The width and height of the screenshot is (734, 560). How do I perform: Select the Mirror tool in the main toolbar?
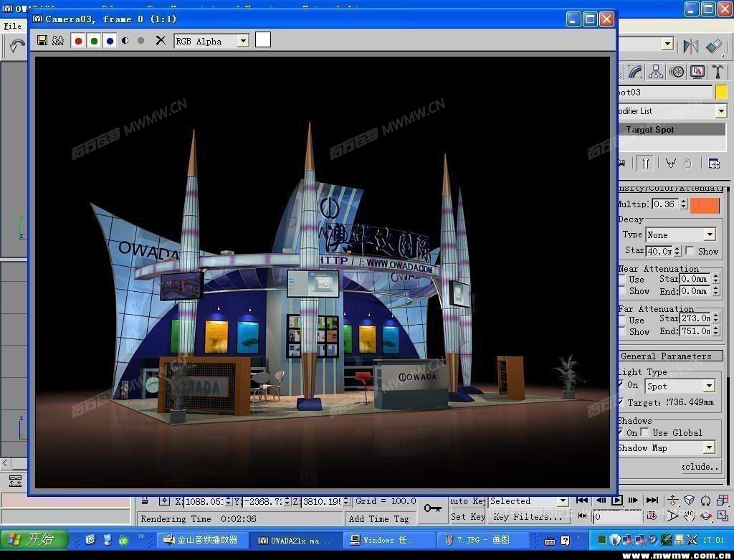690,46
